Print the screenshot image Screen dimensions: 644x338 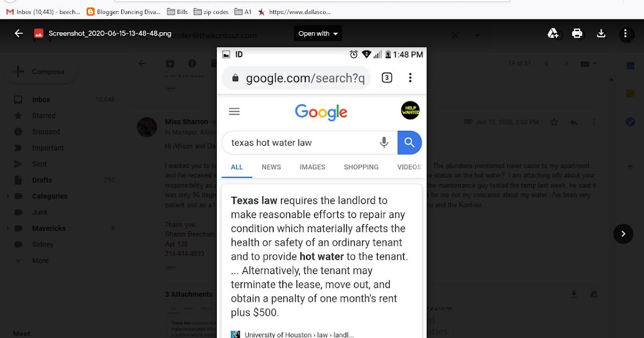click(577, 33)
